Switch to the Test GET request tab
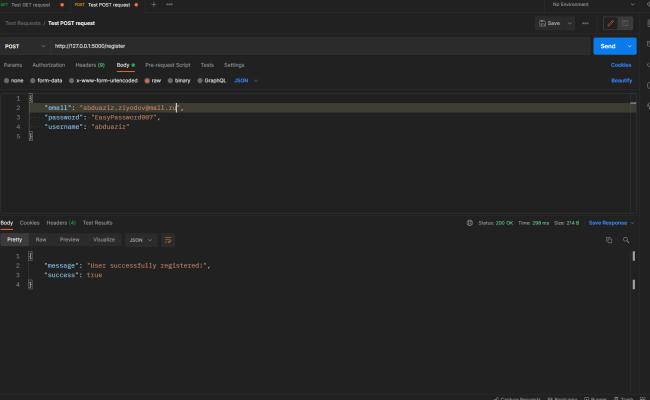Viewport: 650px width, 400px height. [x=32, y=5]
